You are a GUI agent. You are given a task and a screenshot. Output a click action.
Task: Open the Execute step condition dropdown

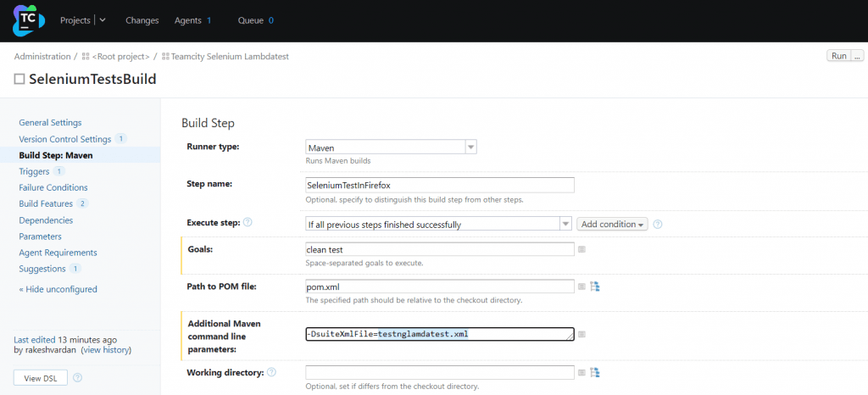click(565, 224)
